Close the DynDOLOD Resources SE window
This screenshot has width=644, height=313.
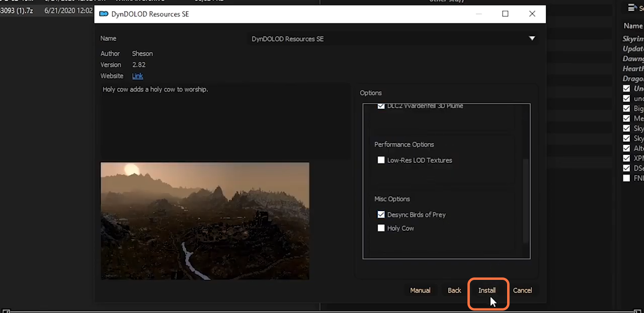[532, 14]
